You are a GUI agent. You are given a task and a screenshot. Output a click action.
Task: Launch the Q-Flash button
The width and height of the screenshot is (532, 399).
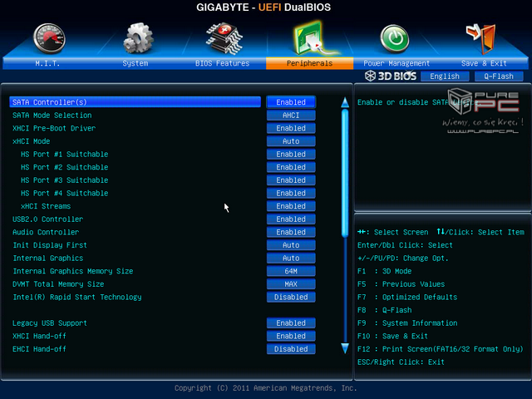(499, 76)
